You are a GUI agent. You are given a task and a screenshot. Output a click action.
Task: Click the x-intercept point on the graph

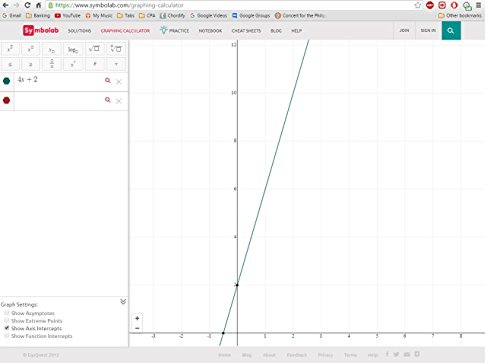223,333
